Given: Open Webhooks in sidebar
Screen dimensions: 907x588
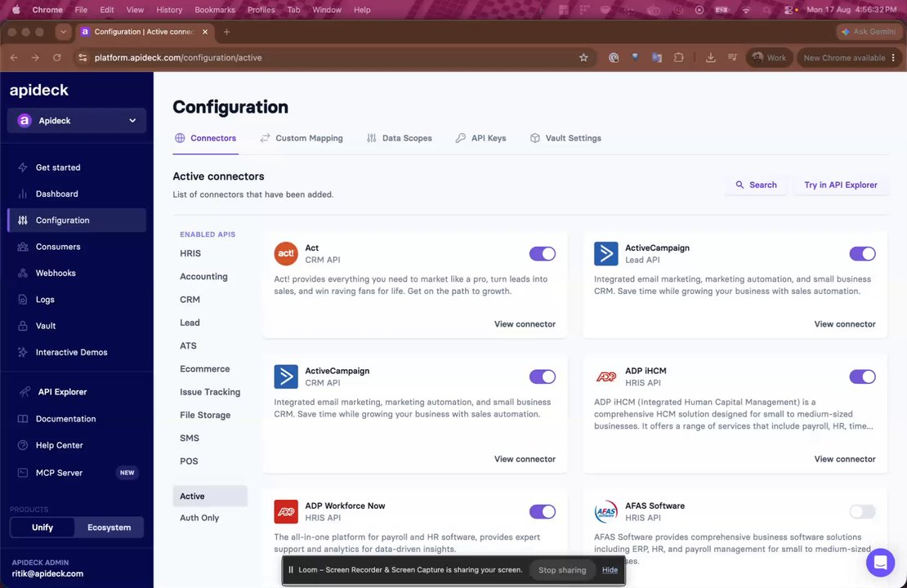Looking at the screenshot, I should [x=56, y=273].
